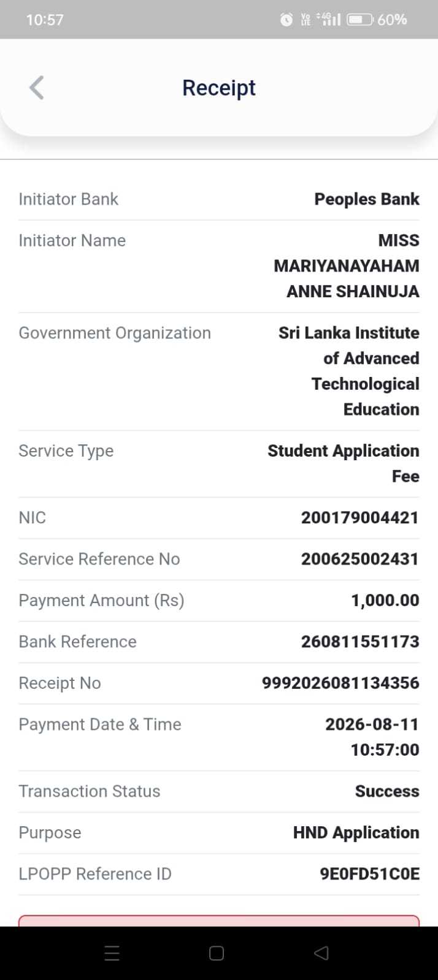The height and width of the screenshot is (980, 438).
Task: Select Bank Reference 260811551173
Action: coord(360,642)
